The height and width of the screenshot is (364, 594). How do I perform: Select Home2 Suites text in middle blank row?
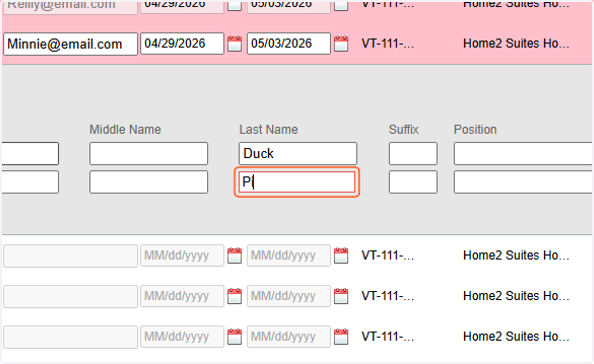[x=516, y=296]
